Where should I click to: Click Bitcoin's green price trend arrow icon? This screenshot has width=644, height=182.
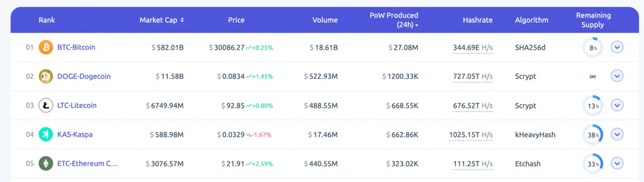pyautogui.click(x=248, y=47)
